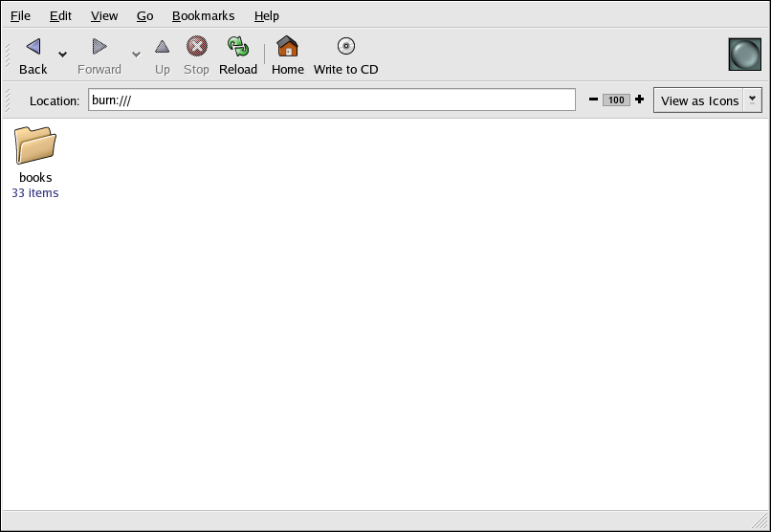Reset zoom with the 100 button
The image size is (771, 532).
point(616,100)
